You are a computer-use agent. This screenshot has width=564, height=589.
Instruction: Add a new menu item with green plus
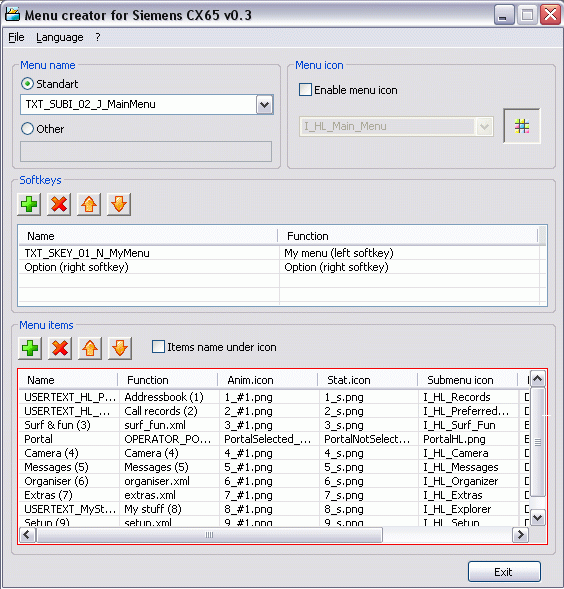[x=30, y=348]
